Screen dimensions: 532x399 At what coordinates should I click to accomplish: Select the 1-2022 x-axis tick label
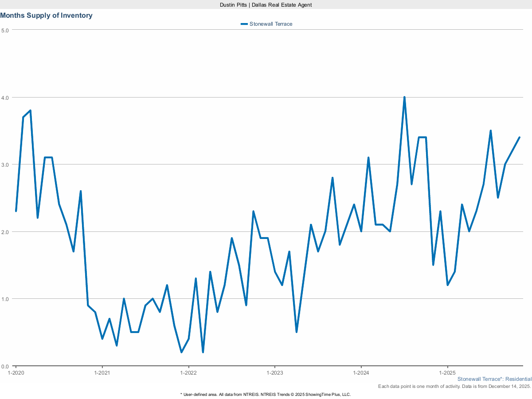pos(188,373)
